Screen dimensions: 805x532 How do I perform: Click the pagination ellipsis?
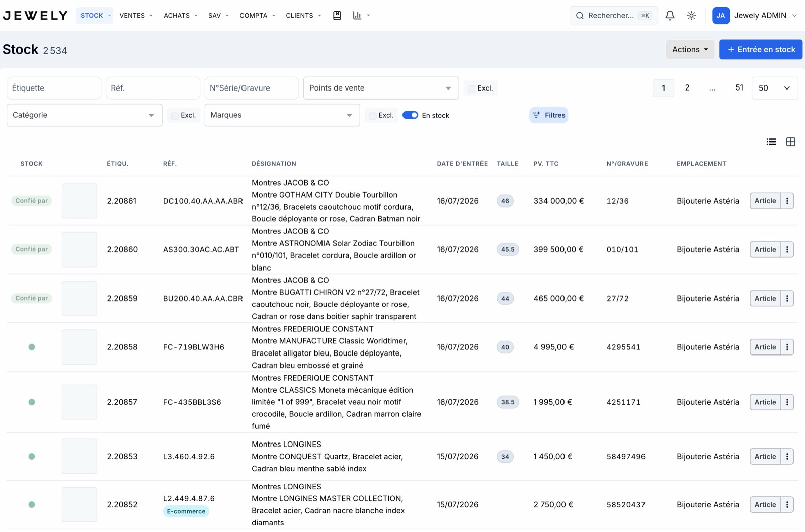[712, 88]
